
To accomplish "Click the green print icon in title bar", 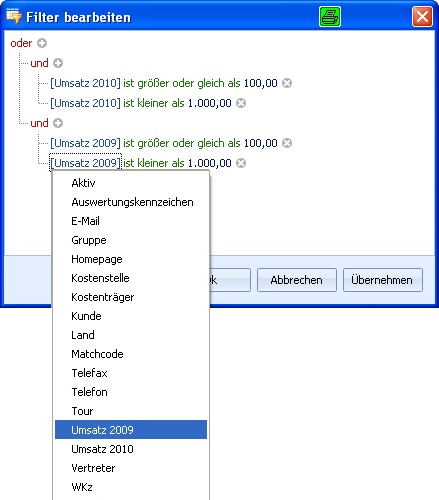I will [x=330, y=16].
